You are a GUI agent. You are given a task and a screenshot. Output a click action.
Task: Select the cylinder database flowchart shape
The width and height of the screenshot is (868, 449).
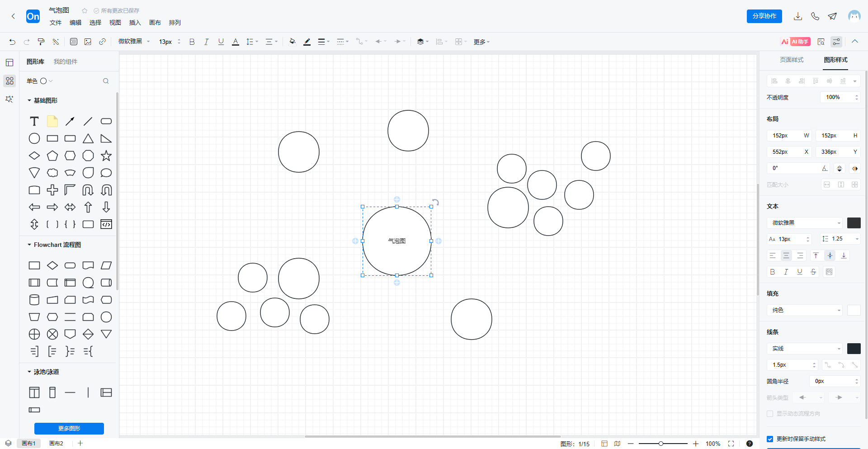click(x=34, y=300)
